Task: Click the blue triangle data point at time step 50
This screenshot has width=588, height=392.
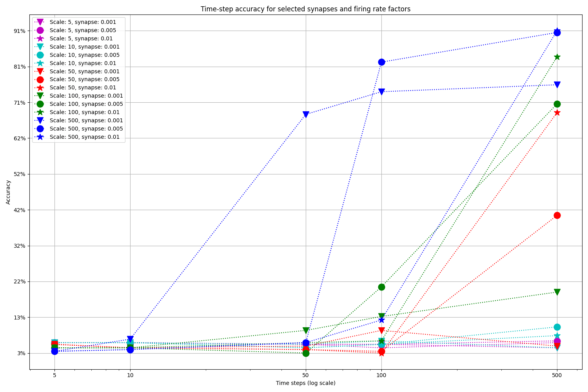Action: 306,114
